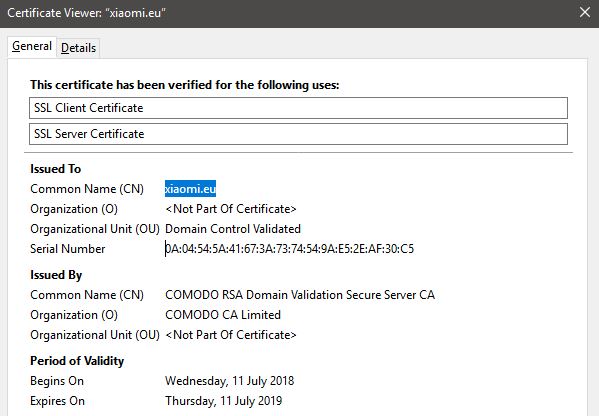
Task: Click COMODO RSA Domain Validation Secure Server CA
Action: 300,295
